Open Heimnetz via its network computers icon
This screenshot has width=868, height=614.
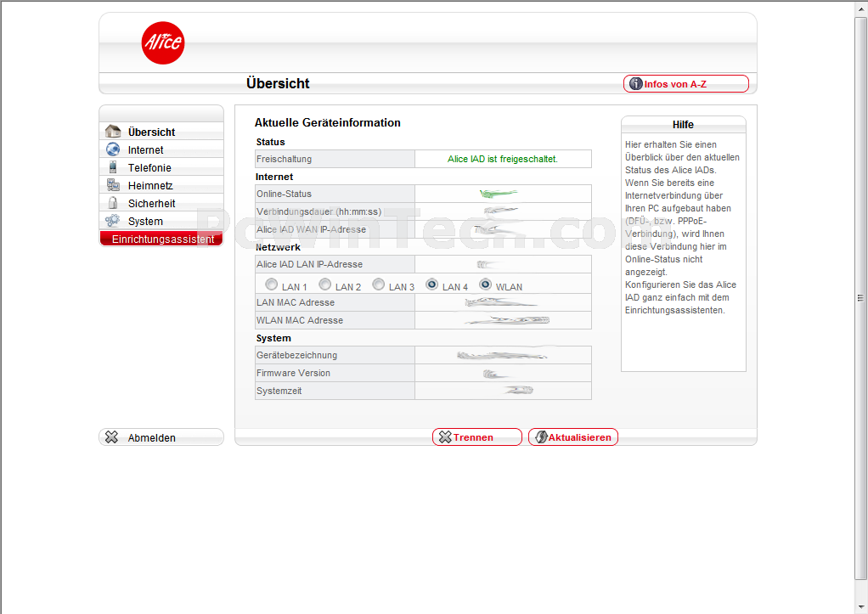pos(113,185)
